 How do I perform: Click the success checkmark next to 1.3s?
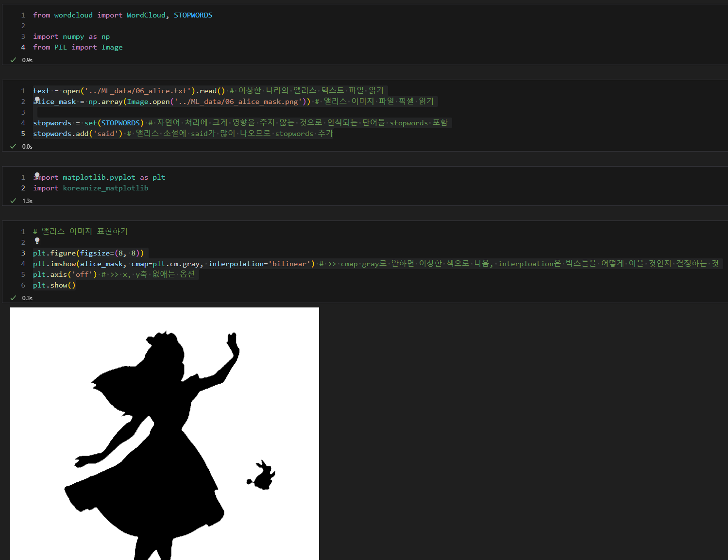coord(13,201)
